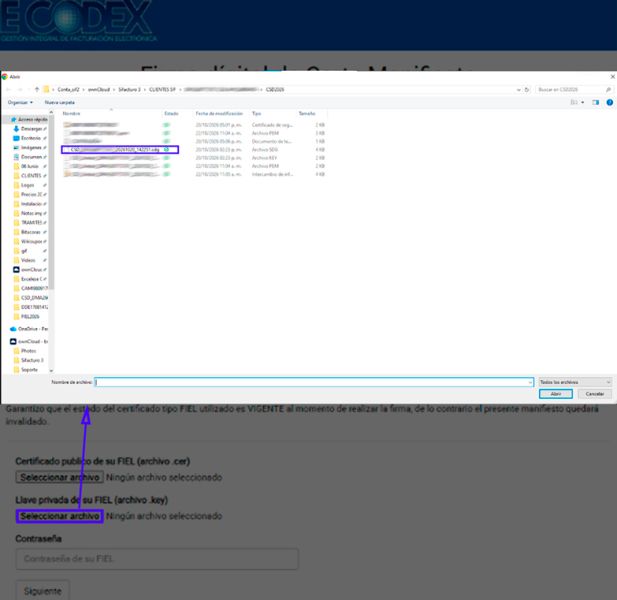Sort by the Fecha de modificación column
The width and height of the screenshot is (617, 600).
tap(219, 113)
